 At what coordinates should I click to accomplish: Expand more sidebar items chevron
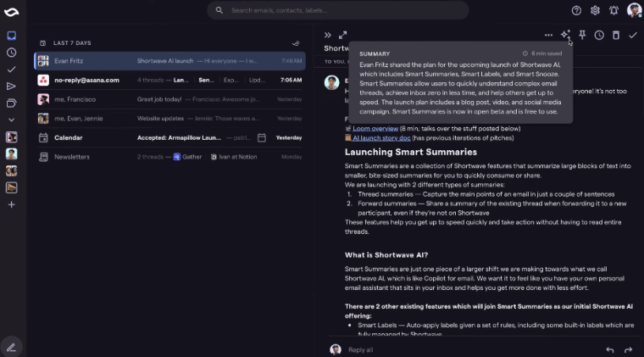(12, 120)
